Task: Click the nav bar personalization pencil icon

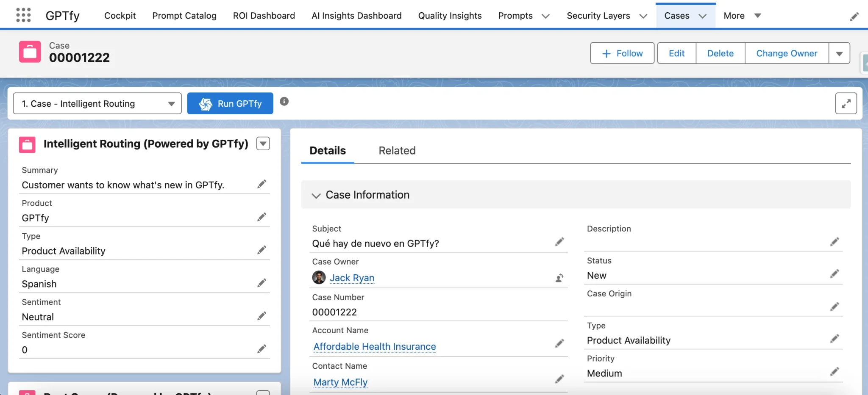Action: (x=854, y=17)
